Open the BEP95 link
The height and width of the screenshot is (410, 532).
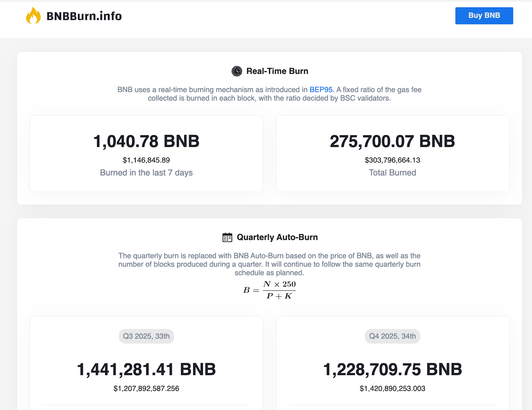coord(321,89)
